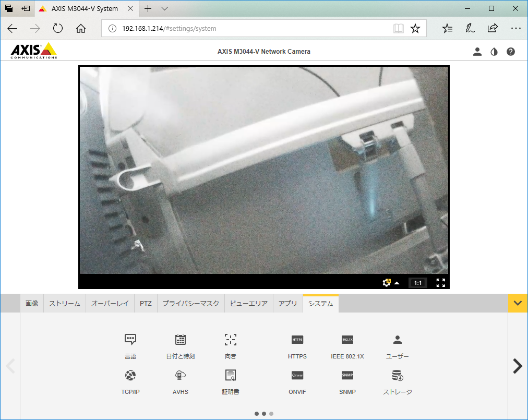Screen dimensions: 528x420
Task: Switch to the アプリ tab
Action: click(288, 304)
